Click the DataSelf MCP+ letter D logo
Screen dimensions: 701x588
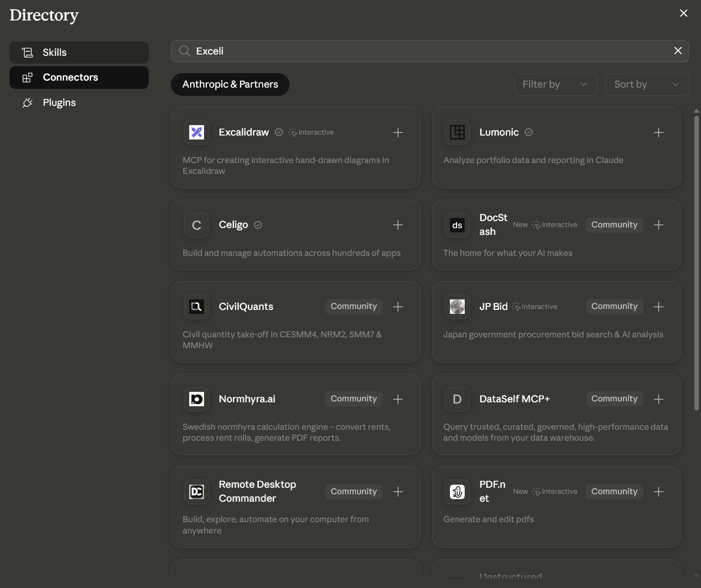[457, 399]
